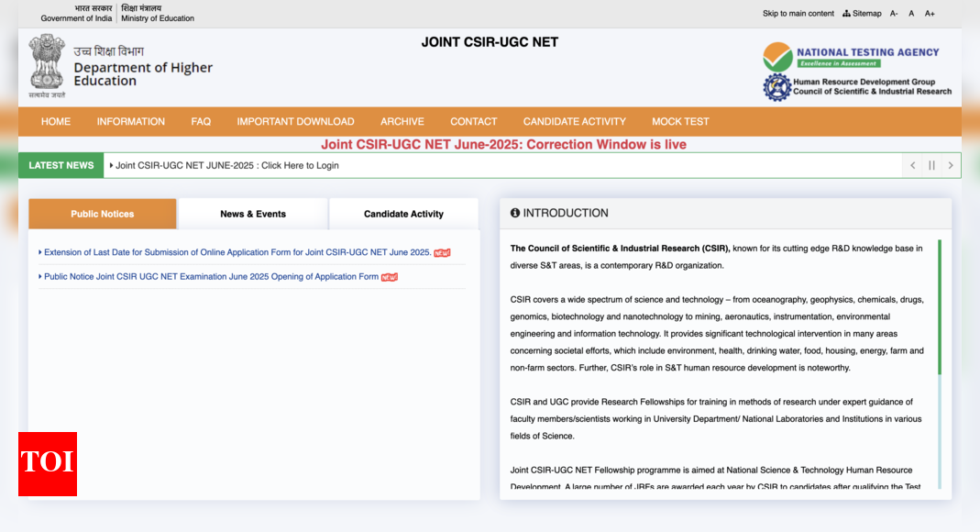This screenshot has width=980, height=532.
Task: Open the Sitemap icon link
Action: (x=862, y=14)
